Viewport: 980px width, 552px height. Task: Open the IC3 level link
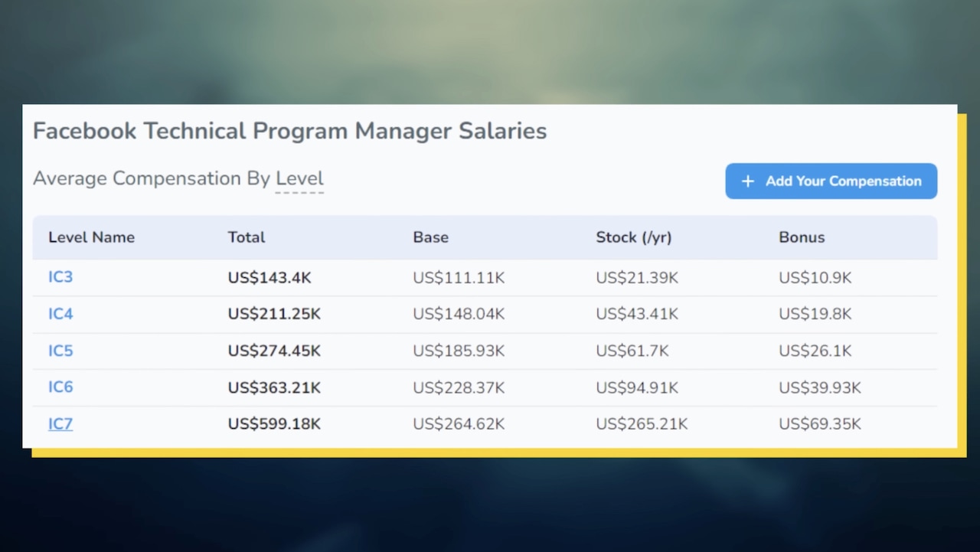click(x=60, y=277)
